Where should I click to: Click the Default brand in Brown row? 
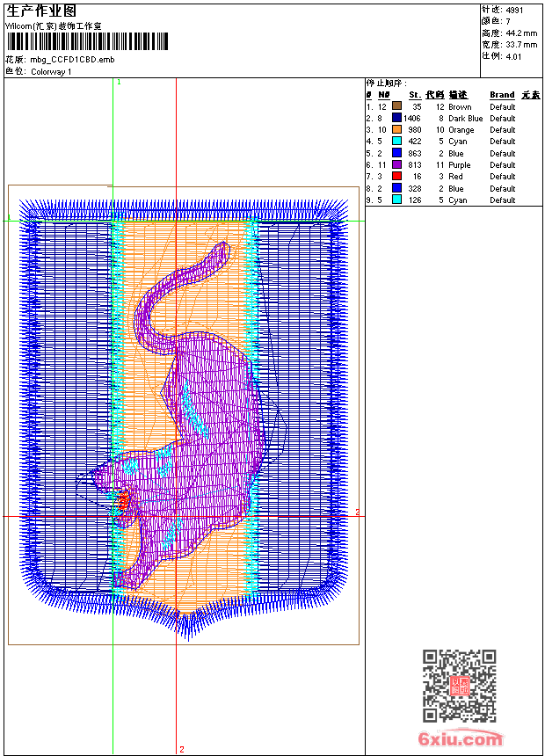[503, 106]
